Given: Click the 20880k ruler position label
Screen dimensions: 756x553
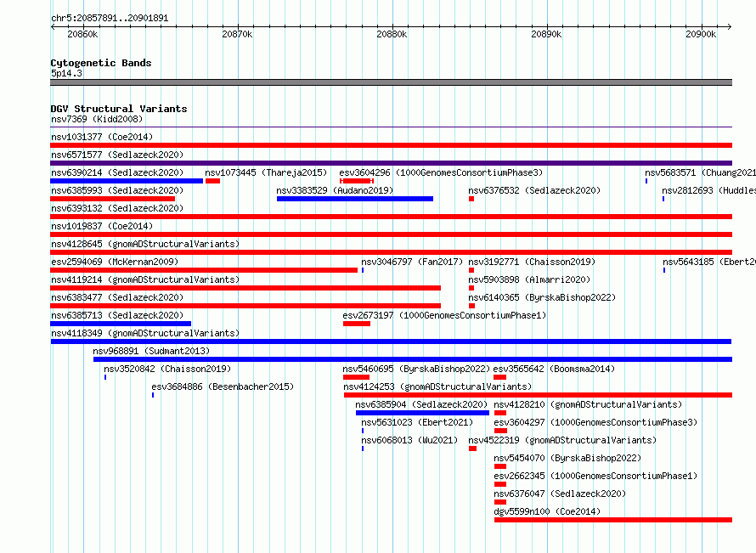Looking at the screenshot, I should point(392,34).
